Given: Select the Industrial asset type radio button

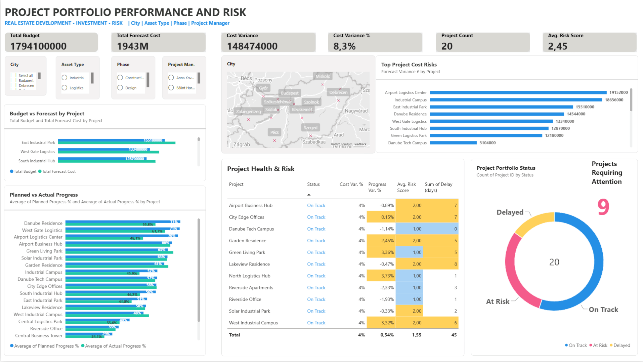Looking at the screenshot, I should [x=65, y=78].
